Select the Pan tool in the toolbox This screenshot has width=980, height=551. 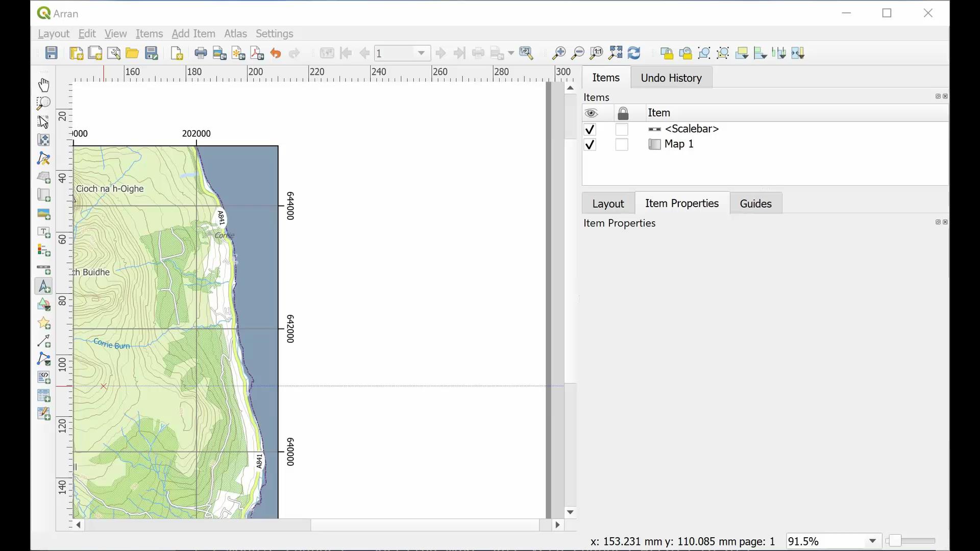click(43, 85)
